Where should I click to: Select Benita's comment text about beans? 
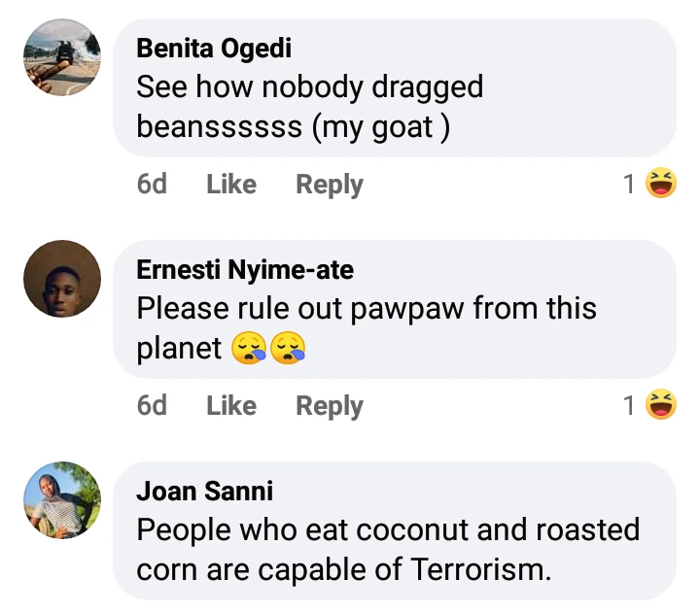coord(309,107)
